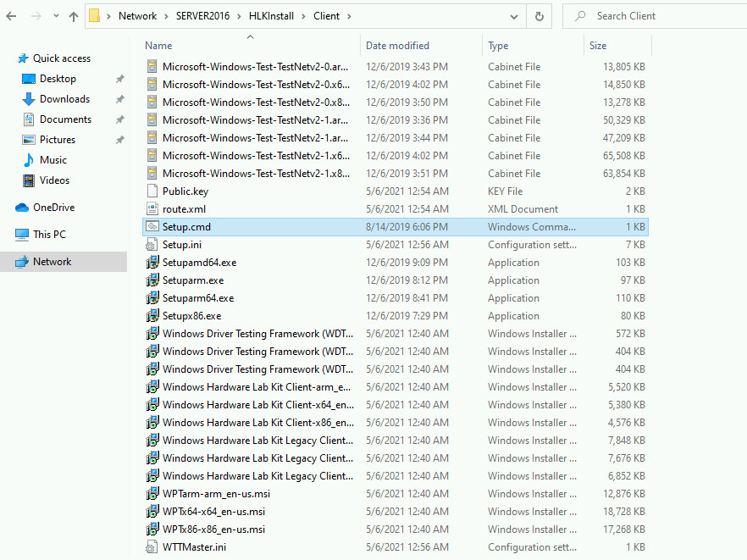Viewport: 747px width, 560px height.
Task: Click the Setup.ini file icon
Action: click(x=152, y=245)
